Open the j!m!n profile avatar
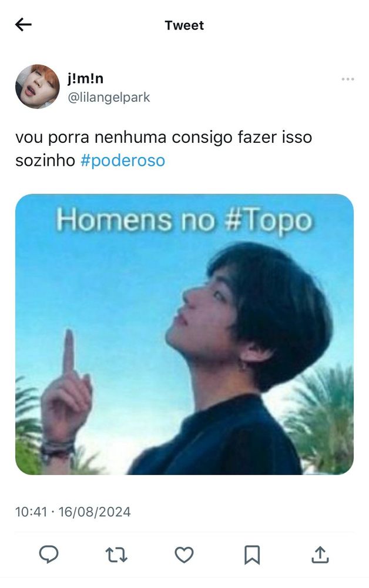The height and width of the screenshot is (588, 369). [37, 86]
